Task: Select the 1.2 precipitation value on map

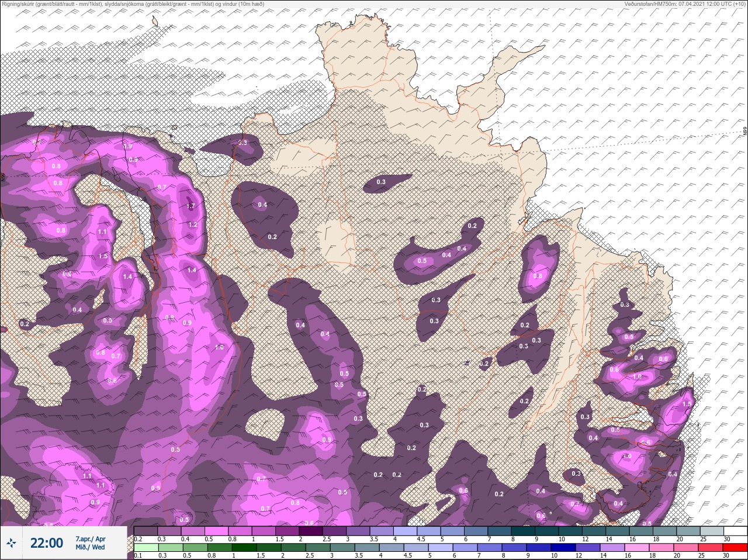Action: 193,224
